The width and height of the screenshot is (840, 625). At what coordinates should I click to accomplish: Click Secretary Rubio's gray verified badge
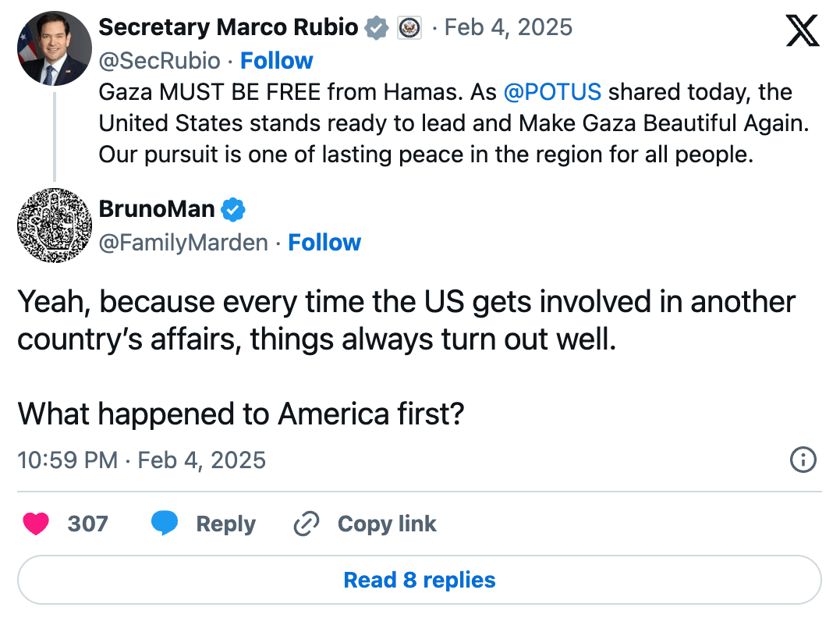coord(377,28)
